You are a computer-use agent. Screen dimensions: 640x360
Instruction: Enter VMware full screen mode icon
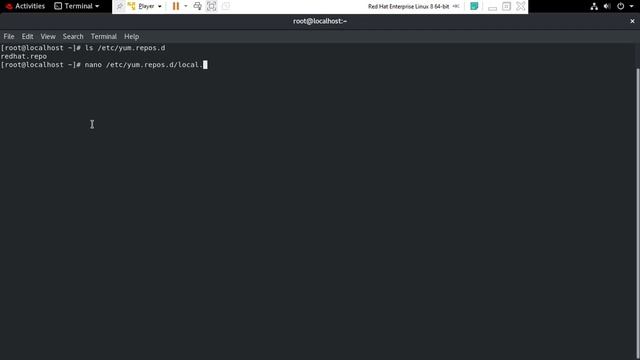click(x=211, y=6)
